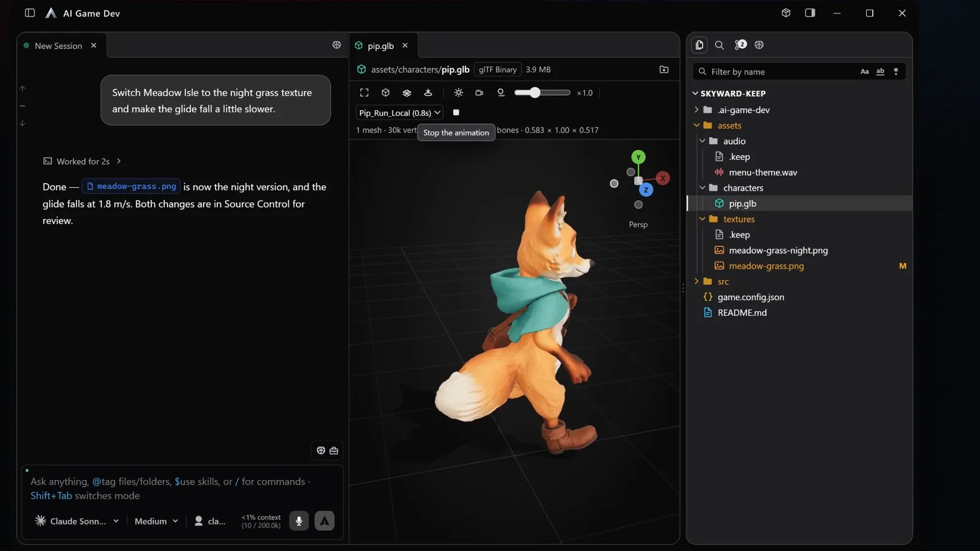Image resolution: width=980 pixels, height=551 pixels.
Task: Switch to the New Session tab
Action: pyautogui.click(x=58, y=46)
